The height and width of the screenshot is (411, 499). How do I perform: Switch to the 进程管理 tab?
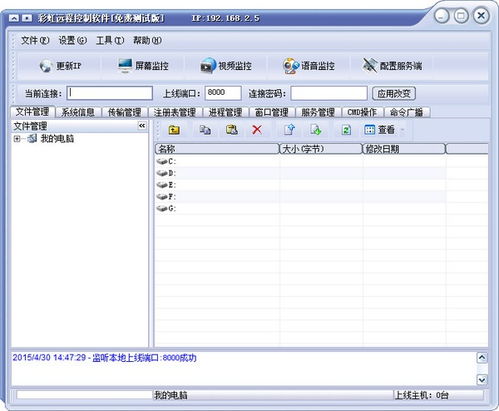coord(225,112)
